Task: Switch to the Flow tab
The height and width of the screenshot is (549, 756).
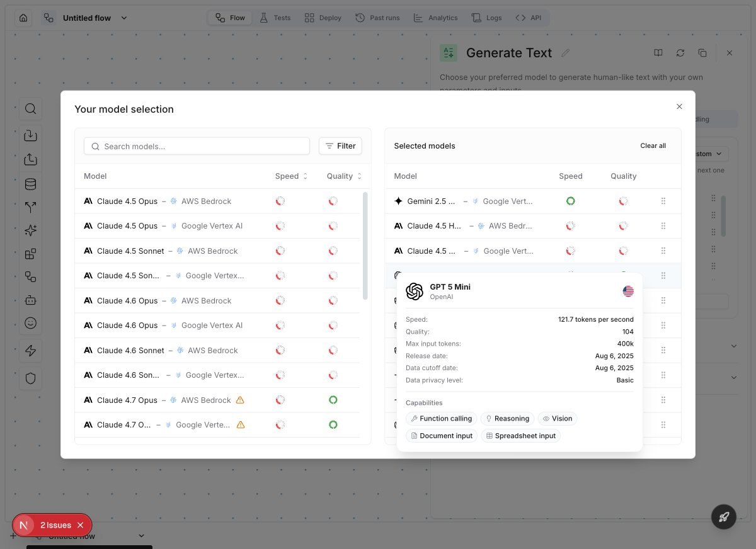Action: tap(230, 18)
